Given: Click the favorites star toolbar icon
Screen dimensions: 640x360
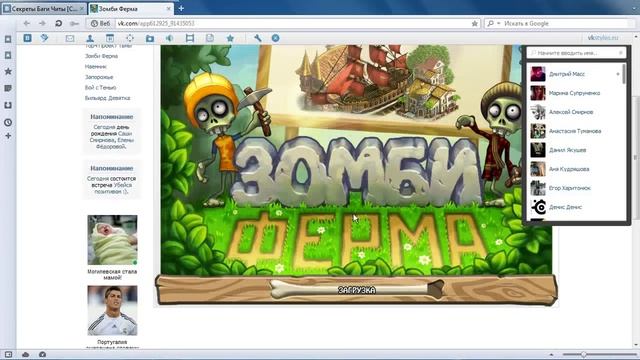Looking at the screenshot, I should pyautogui.click(x=230, y=38).
